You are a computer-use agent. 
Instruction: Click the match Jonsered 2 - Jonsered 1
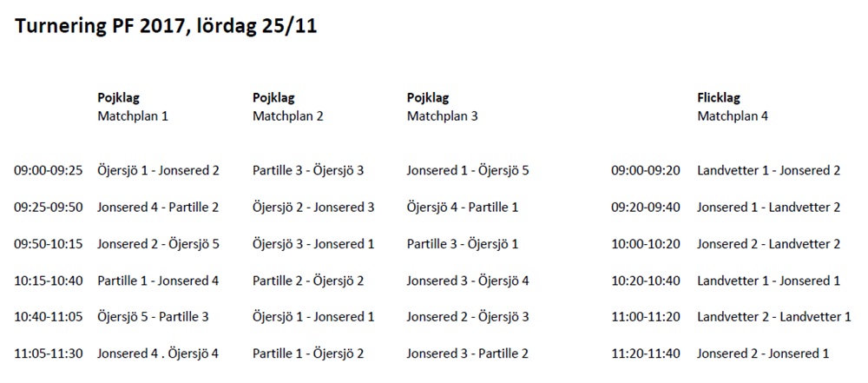pos(763,353)
